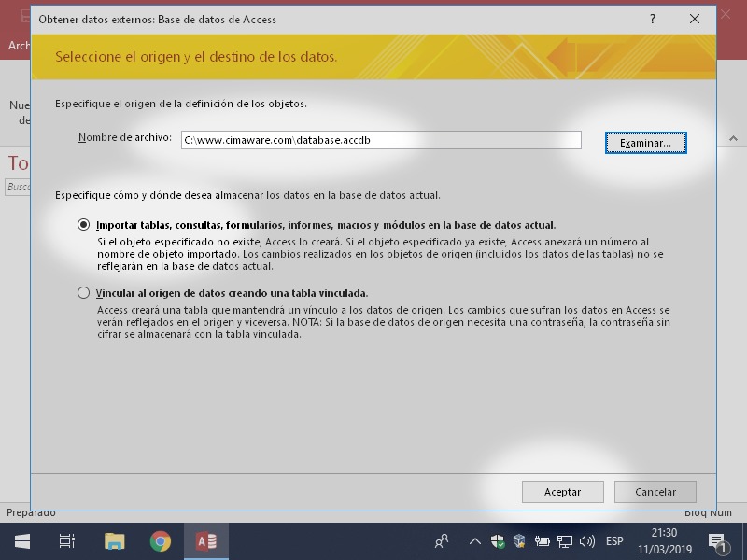
Task: Open the dialog help question mark
Action: pyautogui.click(x=653, y=19)
